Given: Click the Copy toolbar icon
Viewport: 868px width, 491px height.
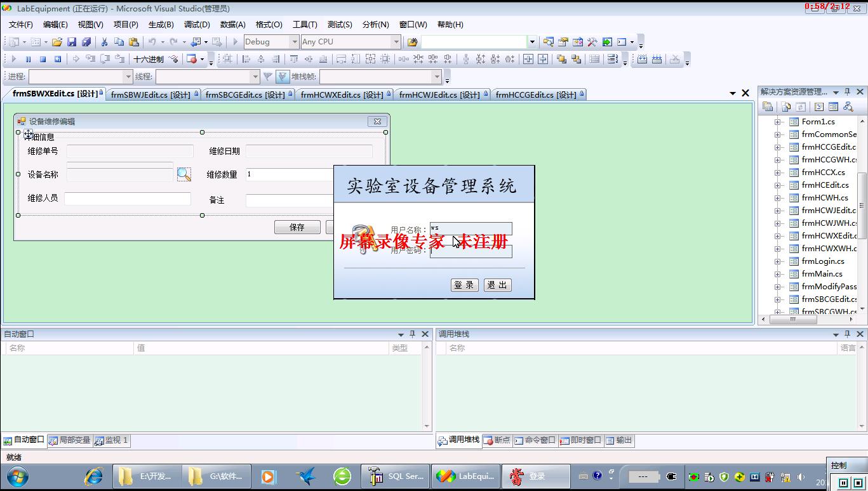Looking at the screenshot, I should click(119, 42).
